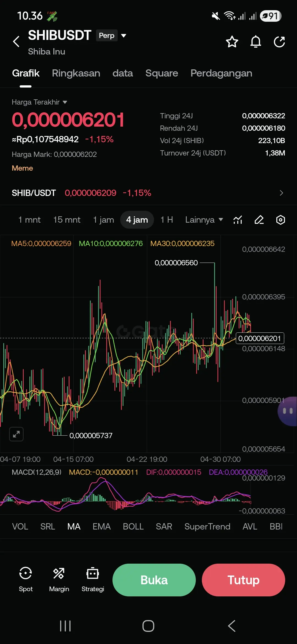Switch to data tab

coord(123,73)
